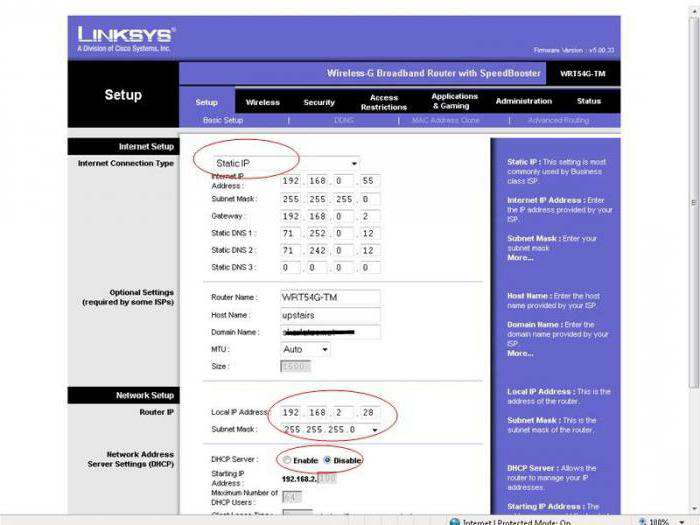This screenshot has width=700, height=525.
Task: Open the Applications & Gaming tab
Action: click(x=454, y=102)
